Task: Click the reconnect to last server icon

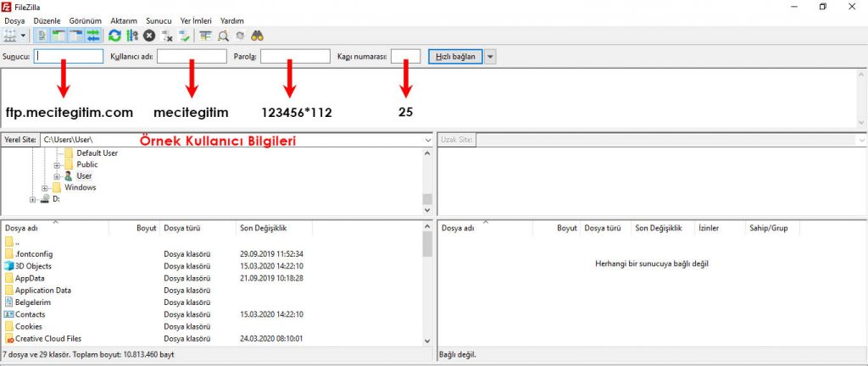Action: point(184,36)
